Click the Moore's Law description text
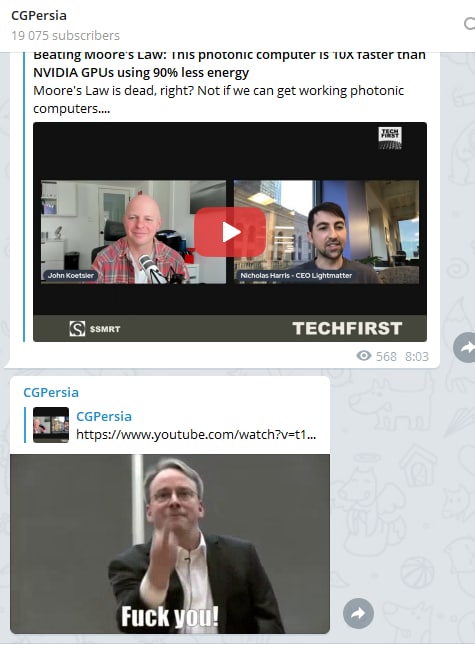This screenshot has width=475, height=660. coord(219,99)
